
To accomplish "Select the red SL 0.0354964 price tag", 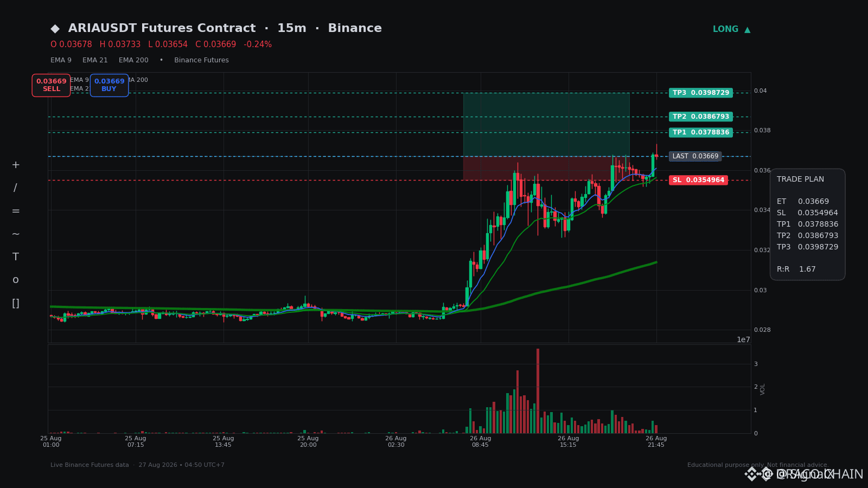I will pyautogui.click(x=698, y=180).
